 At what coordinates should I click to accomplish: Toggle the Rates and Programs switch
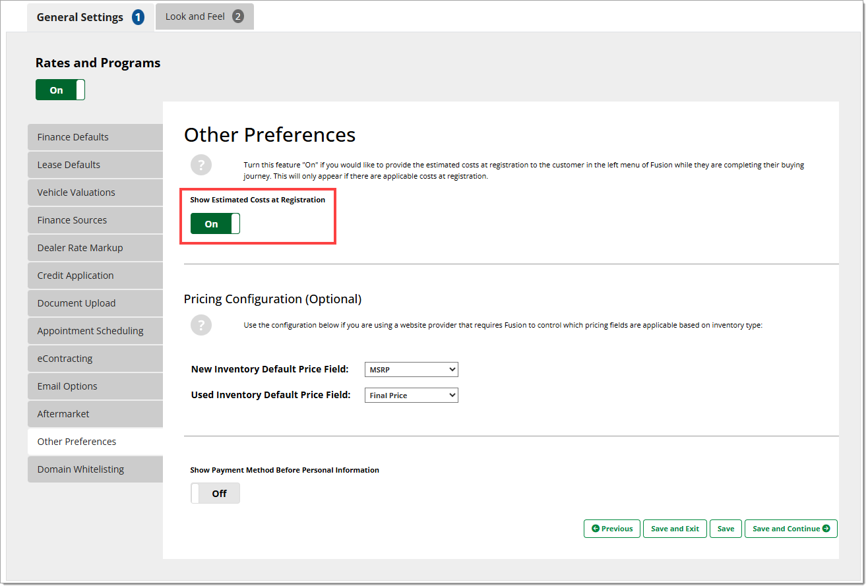[60, 90]
